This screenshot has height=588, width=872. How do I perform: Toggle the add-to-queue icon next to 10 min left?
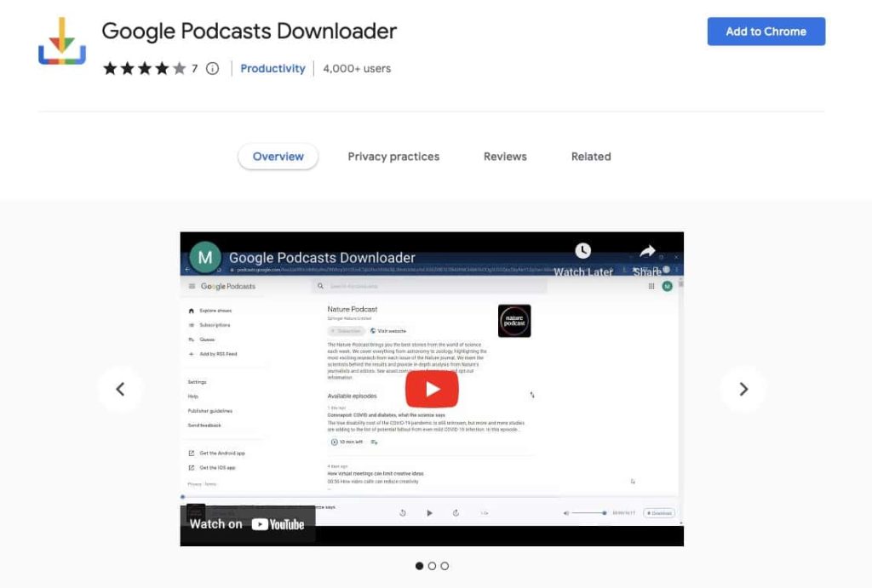(373, 442)
